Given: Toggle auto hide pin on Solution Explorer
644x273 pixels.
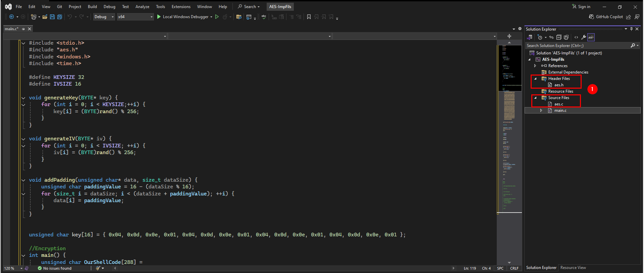Looking at the screenshot, I should pyautogui.click(x=631, y=29).
